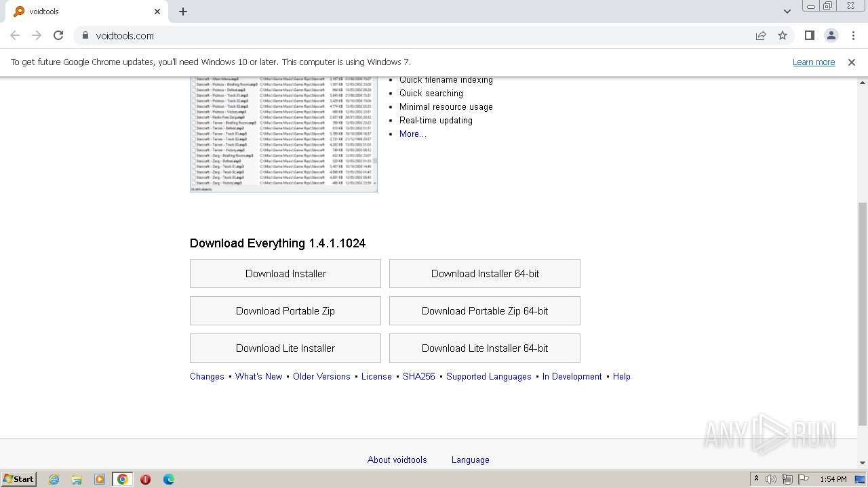This screenshot has height=488, width=868.
Task: Share this page using the share icon
Action: (761, 35)
